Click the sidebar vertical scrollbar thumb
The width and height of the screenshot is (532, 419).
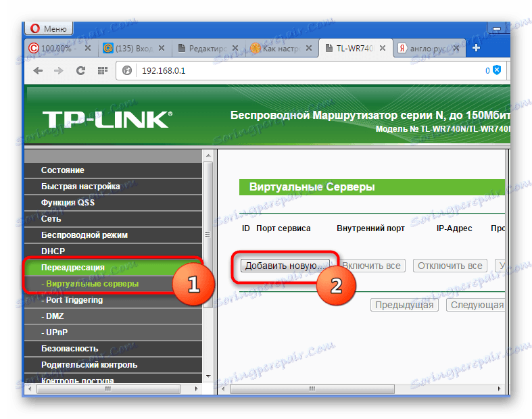point(208,235)
